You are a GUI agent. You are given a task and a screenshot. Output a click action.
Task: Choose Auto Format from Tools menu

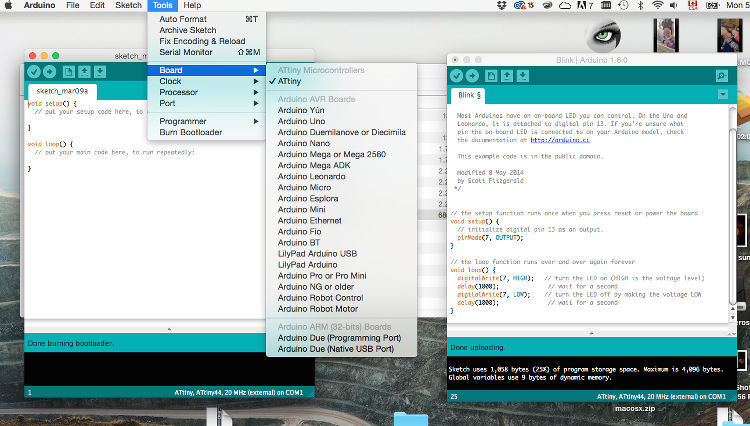coord(207,19)
